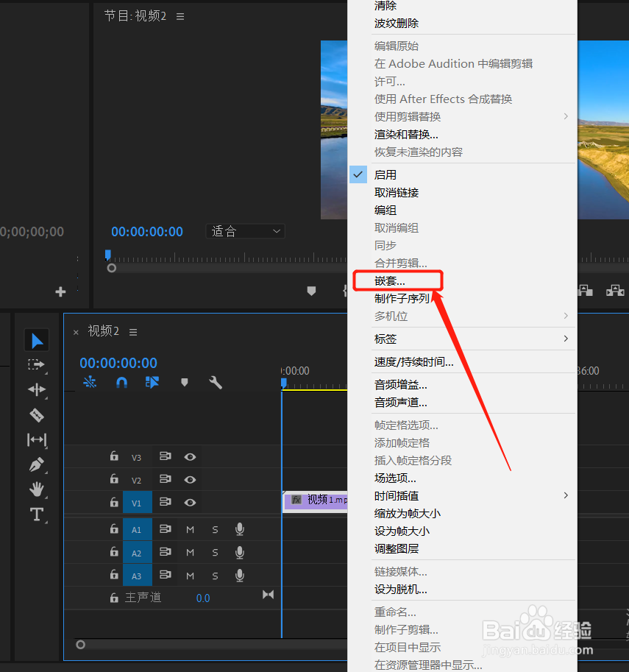
Task: Toggle sync lock for V3 track
Action: (x=166, y=456)
